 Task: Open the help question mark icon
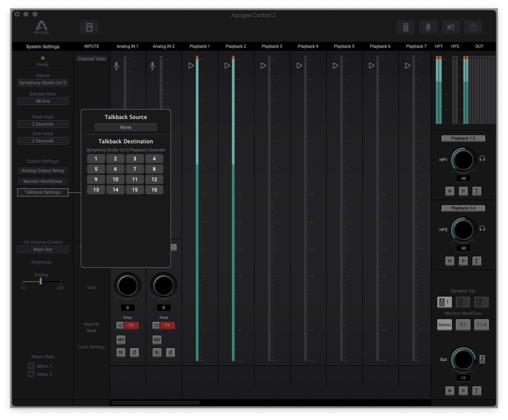tap(473, 27)
